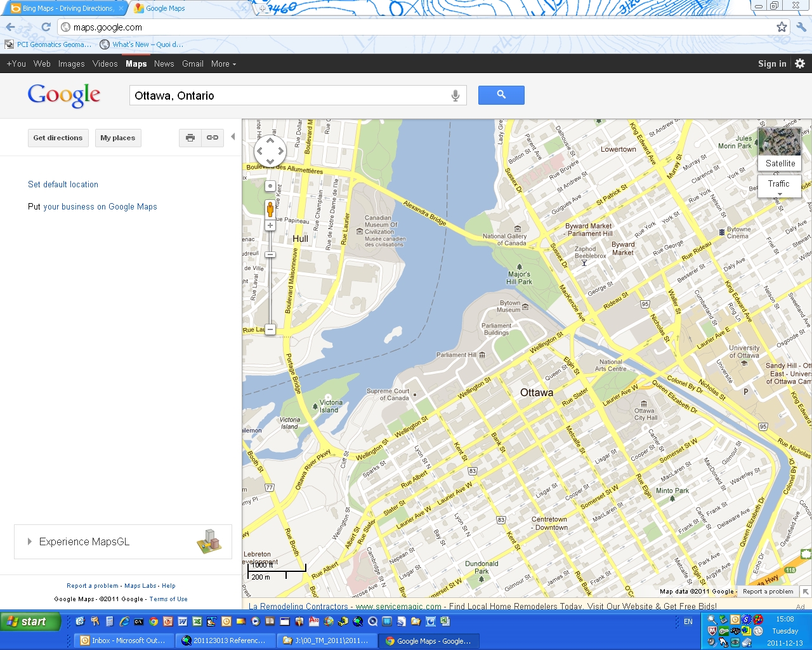The width and height of the screenshot is (812, 650).
Task: Open News in the Google bar
Action: 164,63
